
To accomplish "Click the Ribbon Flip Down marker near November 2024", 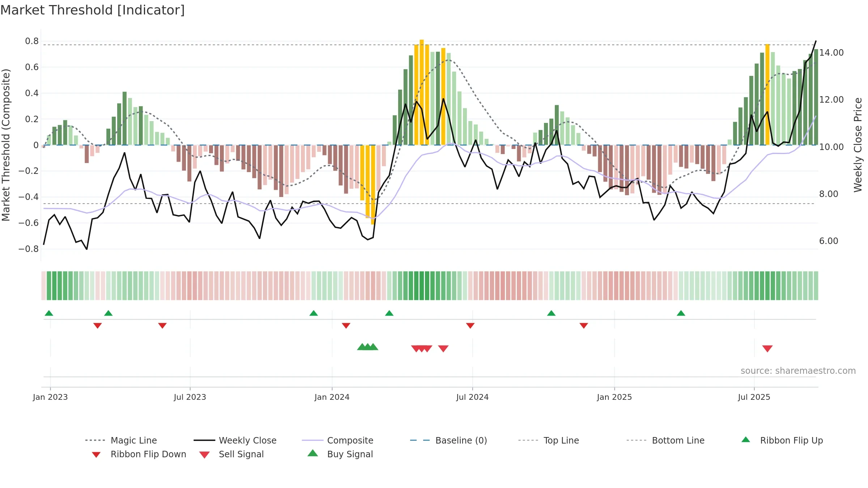I will pos(584,326).
